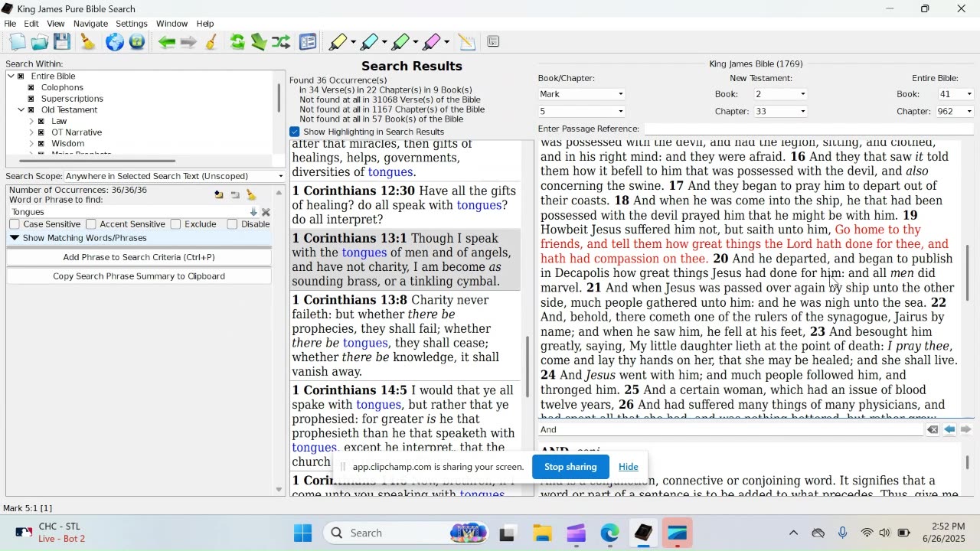Viewport: 980px width, 551px height.
Task: Open the View menu
Action: tap(56, 24)
